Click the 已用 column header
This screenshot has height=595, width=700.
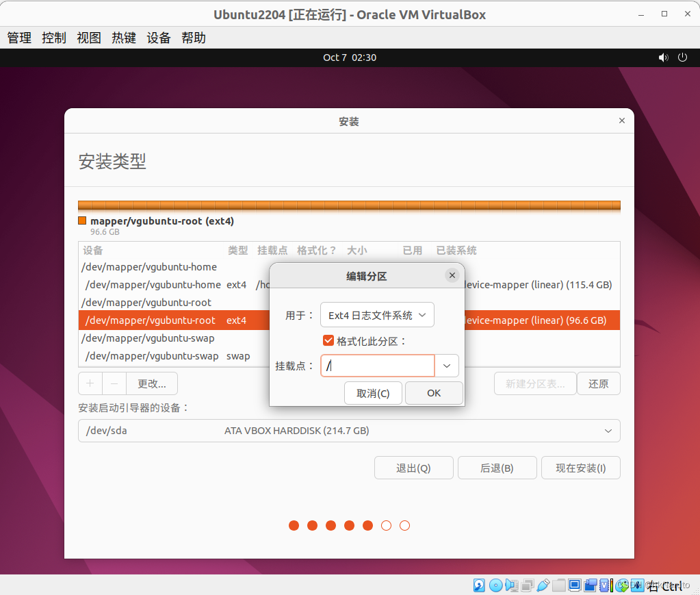coord(413,251)
